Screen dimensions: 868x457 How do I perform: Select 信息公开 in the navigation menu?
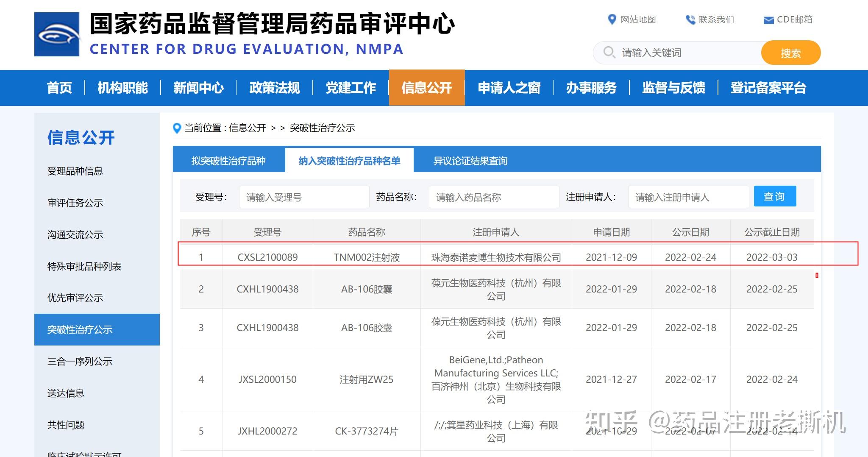coord(426,88)
